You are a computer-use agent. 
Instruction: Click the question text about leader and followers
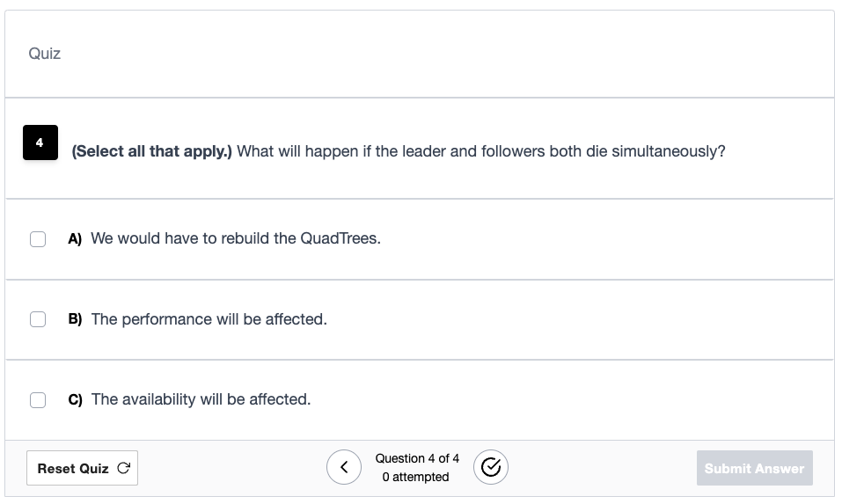pyautogui.click(x=481, y=151)
